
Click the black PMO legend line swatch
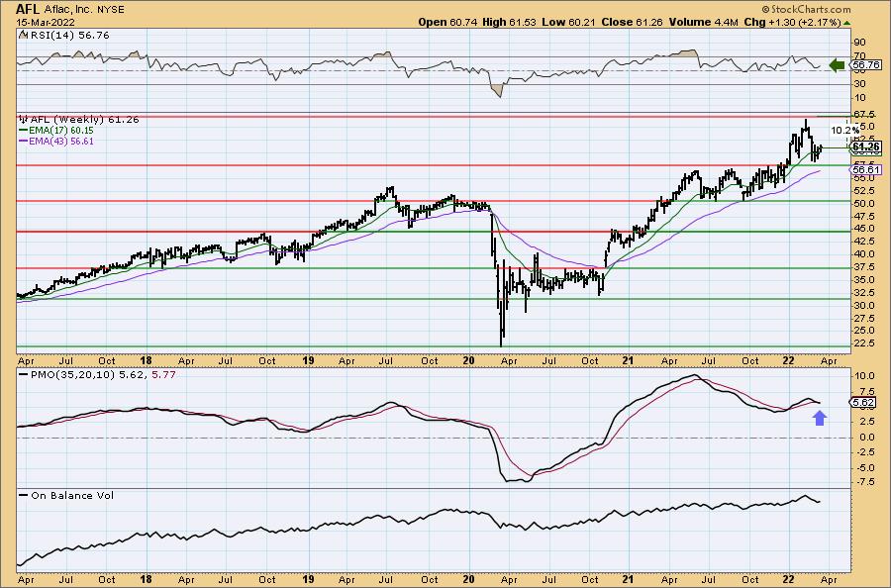click(23, 375)
